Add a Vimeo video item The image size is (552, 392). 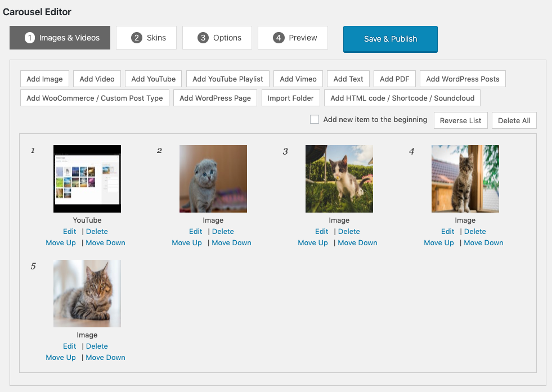tap(298, 79)
